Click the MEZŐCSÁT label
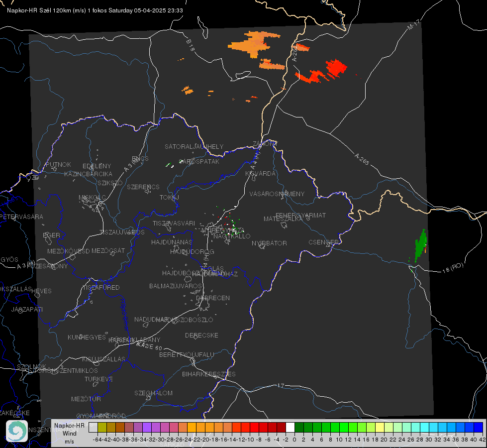487x448 pixels. pos(108,250)
